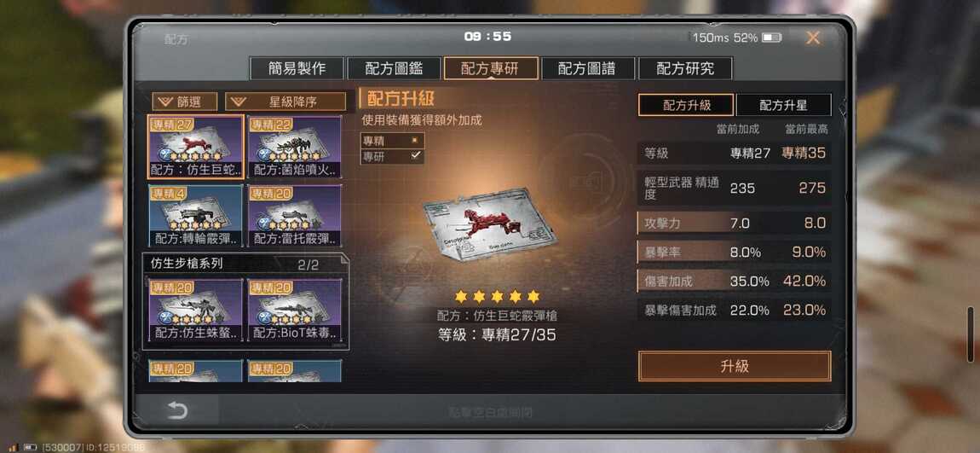This screenshot has width=980, height=453.
Task: Click the 升級 upgrade button
Action: click(x=735, y=366)
